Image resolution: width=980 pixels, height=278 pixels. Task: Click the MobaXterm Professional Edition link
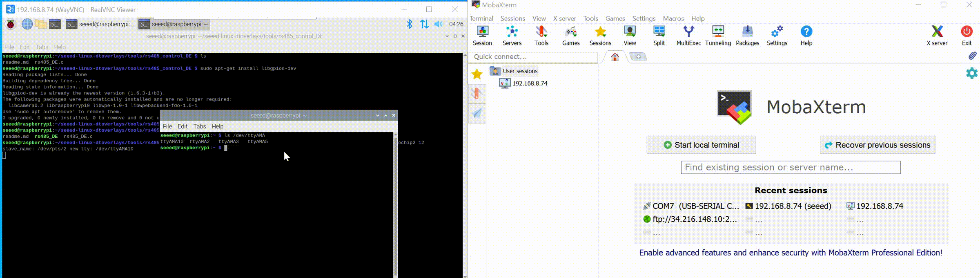pyautogui.click(x=791, y=253)
